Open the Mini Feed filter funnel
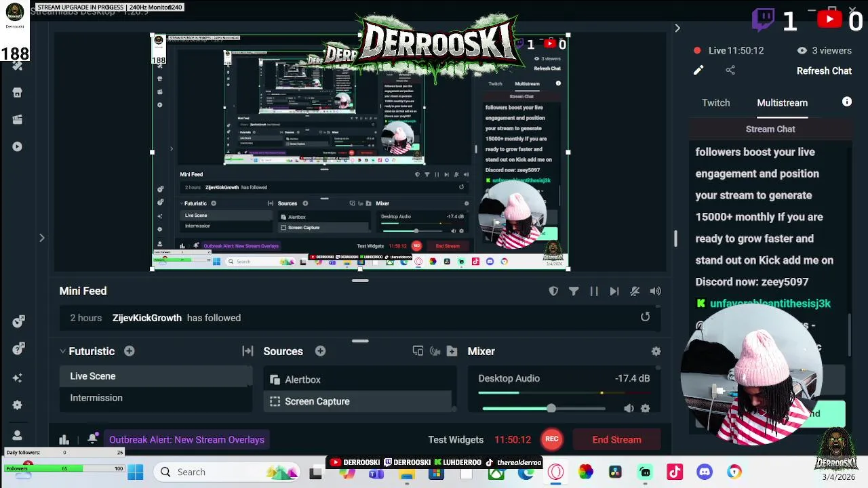This screenshot has width=868, height=488. click(x=574, y=291)
